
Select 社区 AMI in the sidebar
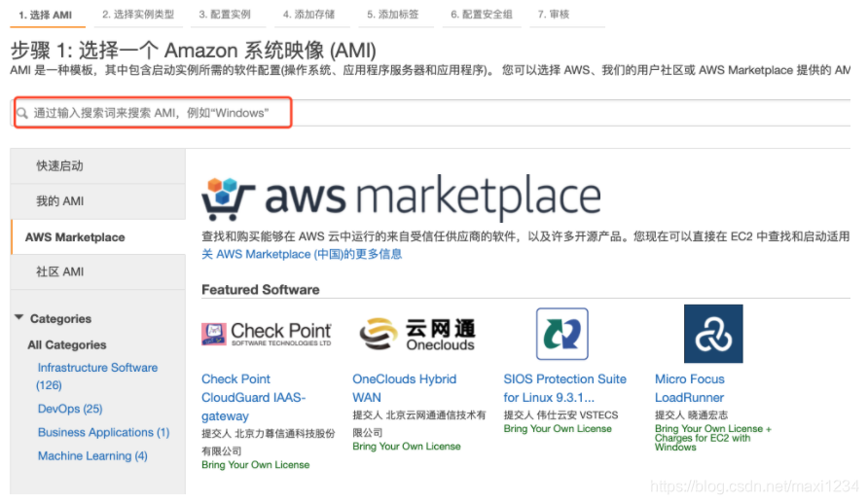click(x=98, y=272)
